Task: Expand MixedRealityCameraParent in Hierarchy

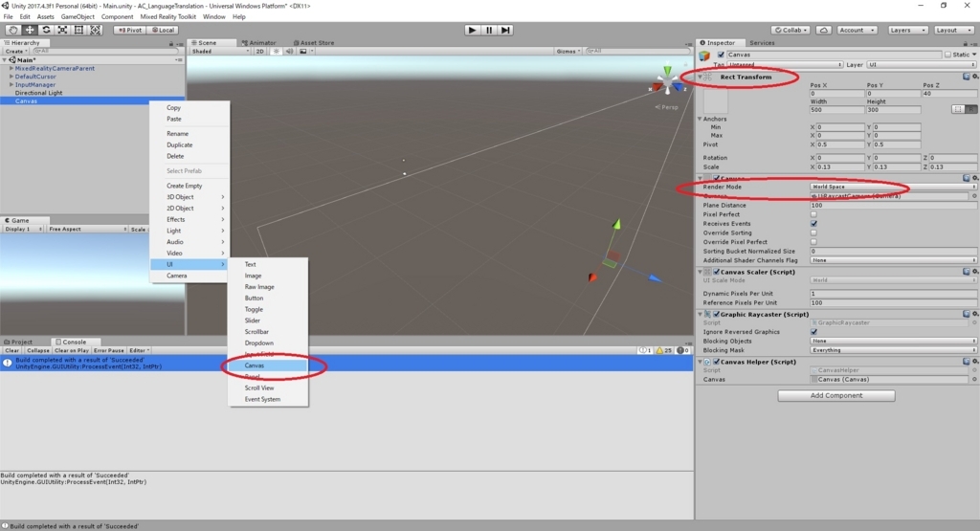Action: coord(11,69)
